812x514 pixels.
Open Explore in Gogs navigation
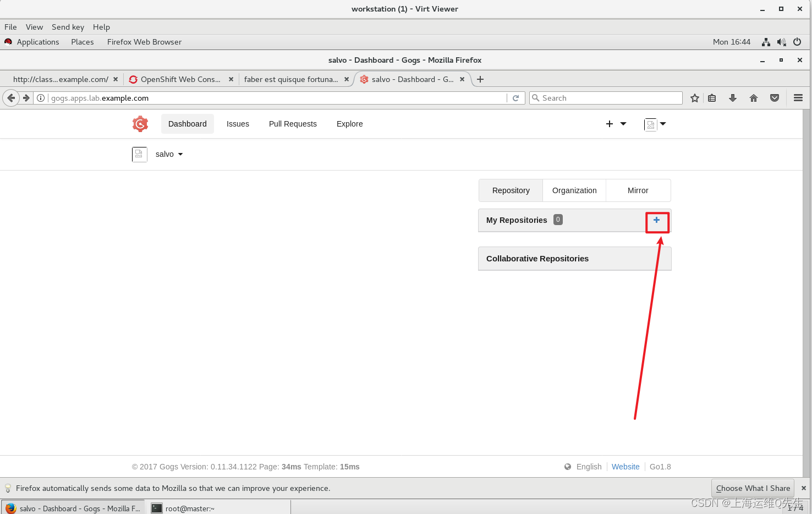(x=350, y=124)
